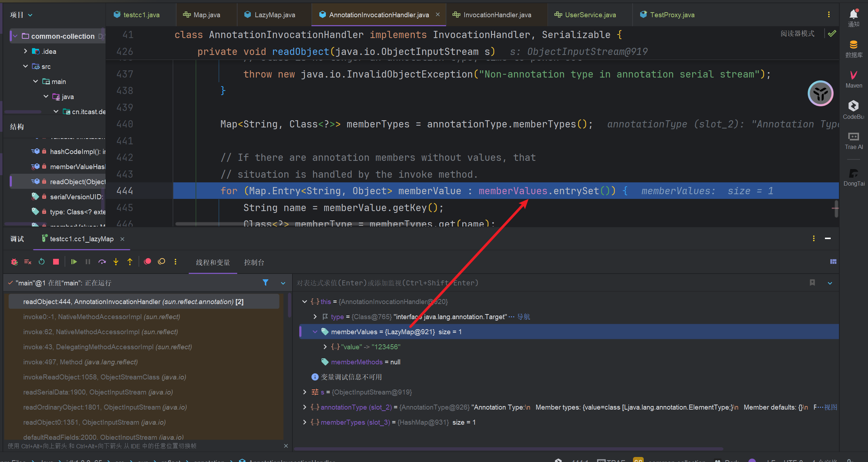
Task: Toggle Mute Breakpoints icon
Action: [x=161, y=262]
